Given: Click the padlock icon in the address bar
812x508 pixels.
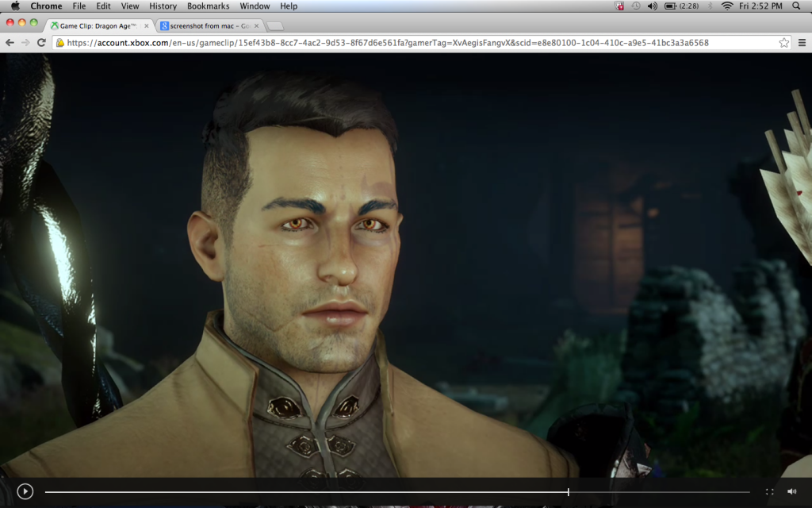Looking at the screenshot, I should (62, 44).
